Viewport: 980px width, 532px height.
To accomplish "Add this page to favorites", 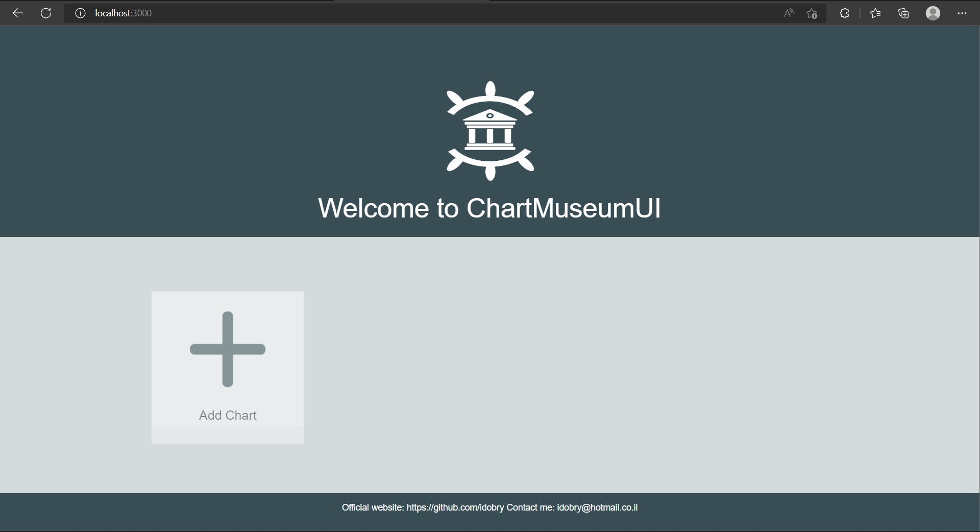I will point(812,14).
